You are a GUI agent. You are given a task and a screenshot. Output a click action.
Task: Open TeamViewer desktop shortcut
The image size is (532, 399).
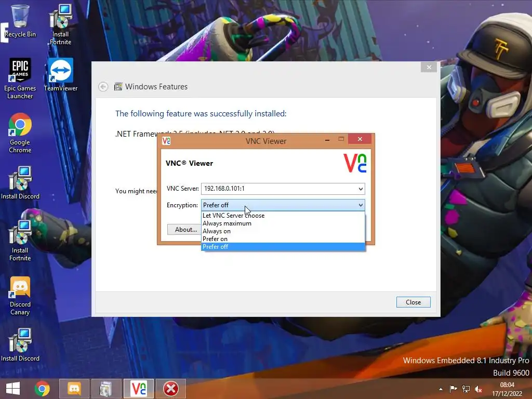(x=60, y=75)
